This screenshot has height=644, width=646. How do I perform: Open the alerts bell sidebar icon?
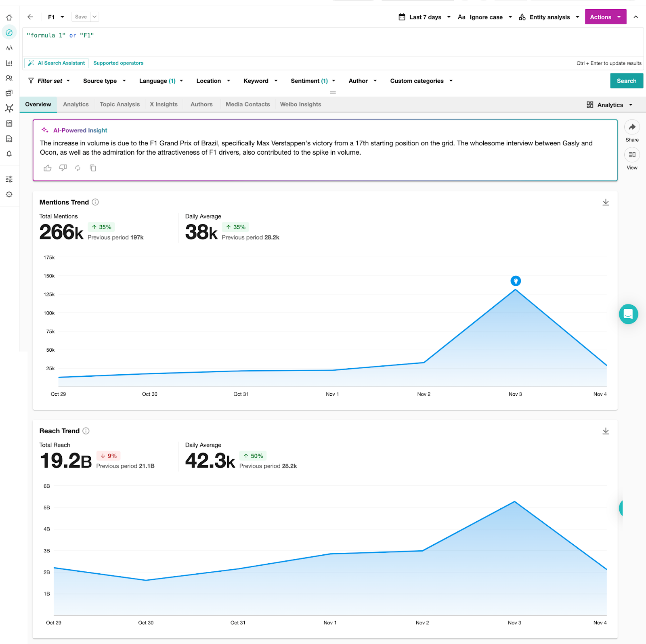pos(9,154)
